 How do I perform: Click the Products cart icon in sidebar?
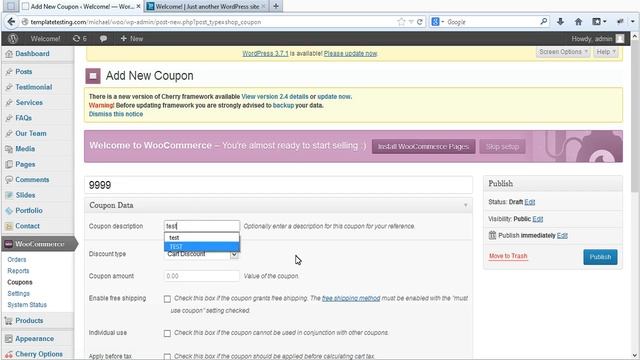[x=9, y=321]
